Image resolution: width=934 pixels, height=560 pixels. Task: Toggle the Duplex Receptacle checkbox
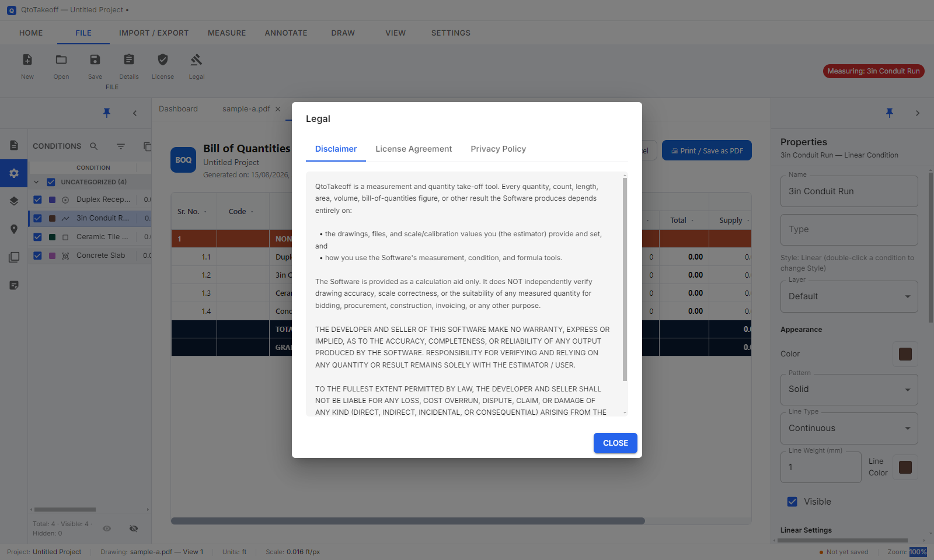37,199
